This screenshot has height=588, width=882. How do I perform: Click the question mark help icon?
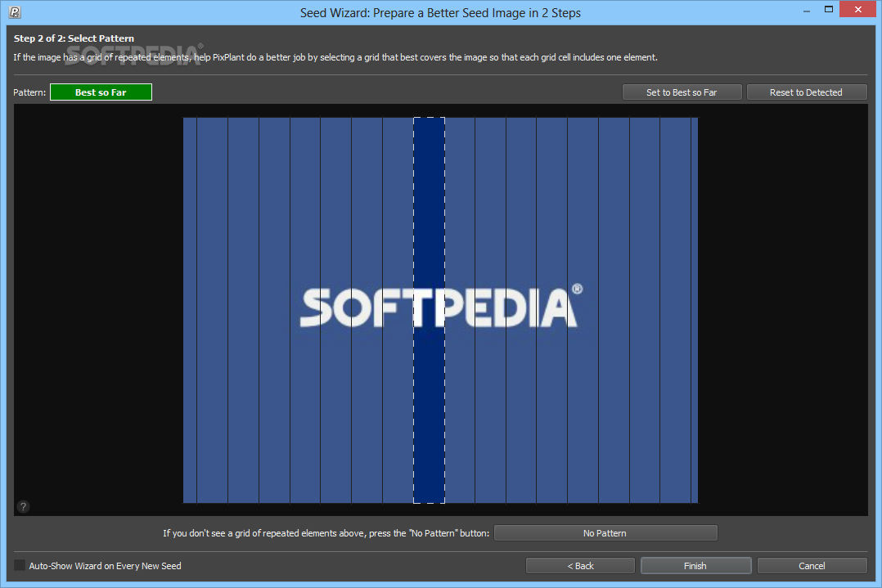pos(23,506)
